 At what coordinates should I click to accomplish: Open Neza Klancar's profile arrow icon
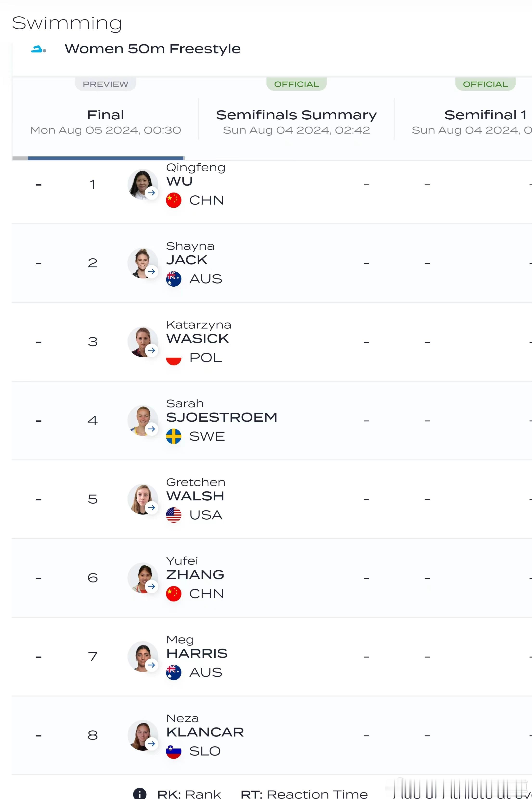[x=152, y=744]
